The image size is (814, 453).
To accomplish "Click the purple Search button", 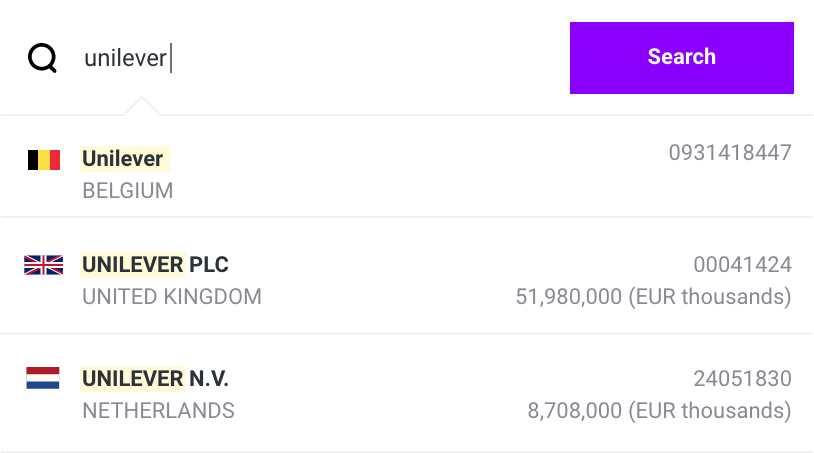I will tap(682, 58).
